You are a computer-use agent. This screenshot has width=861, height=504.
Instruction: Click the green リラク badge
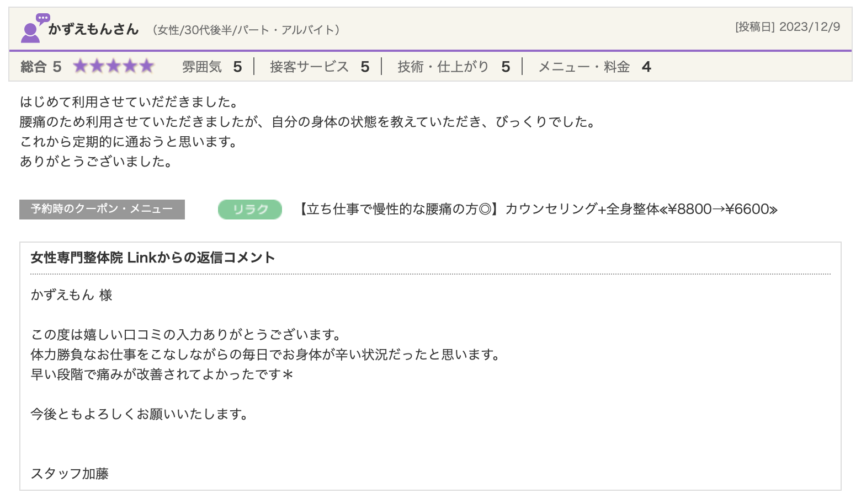[250, 210]
